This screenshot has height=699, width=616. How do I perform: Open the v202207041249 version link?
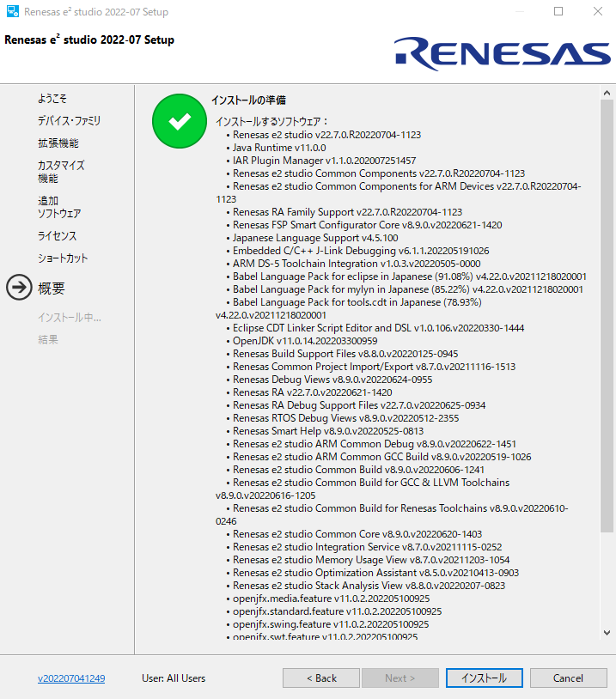pos(71,678)
